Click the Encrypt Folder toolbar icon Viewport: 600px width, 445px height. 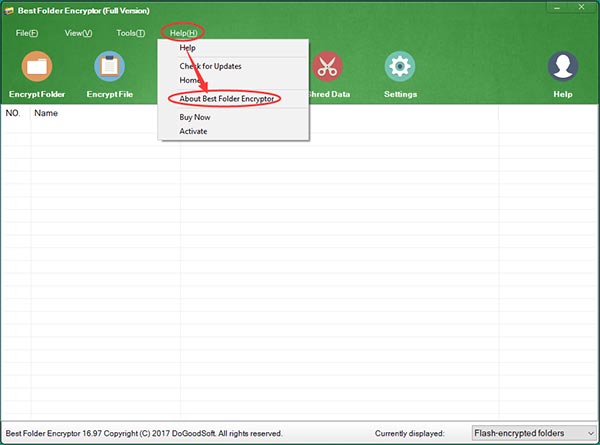[37, 66]
